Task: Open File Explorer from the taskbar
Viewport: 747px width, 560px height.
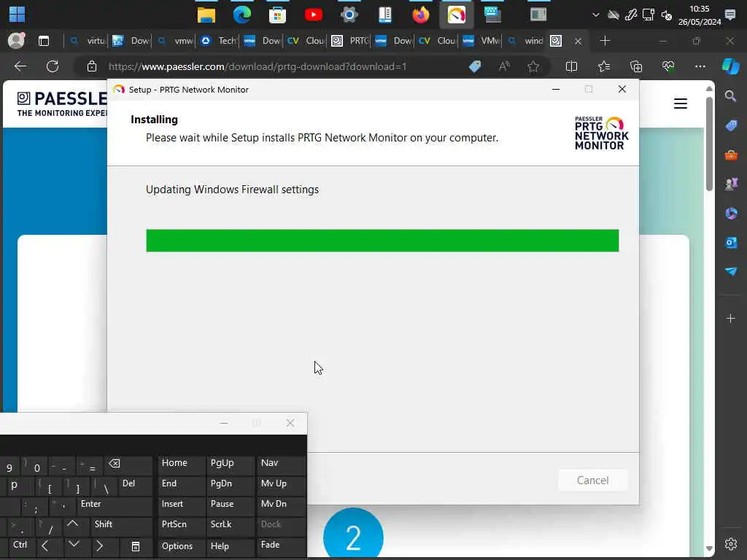Action: [x=206, y=15]
